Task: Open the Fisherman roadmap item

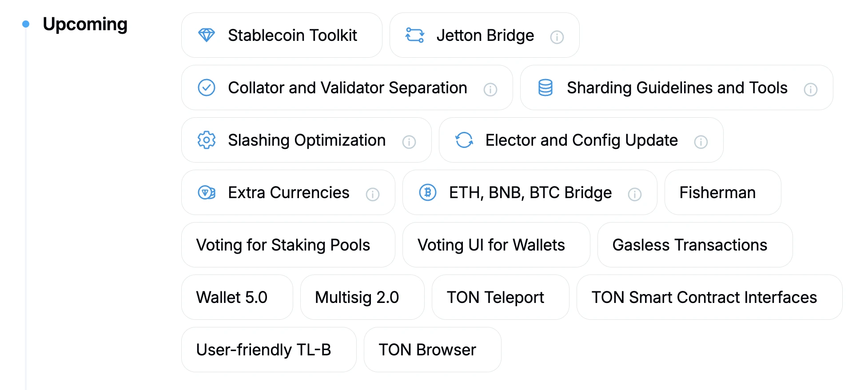Action: pyautogui.click(x=722, y=192)
